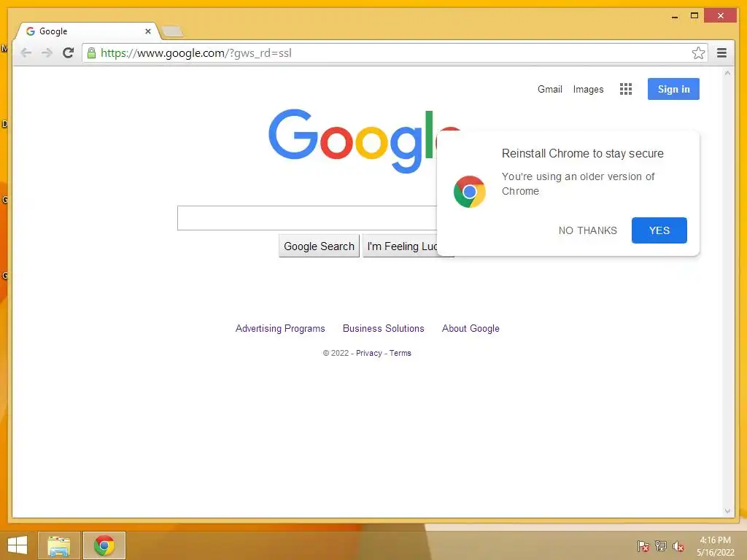Open the Windows Start button
Viewport: 747px width, 560px height.
click(x=18, y=545)
